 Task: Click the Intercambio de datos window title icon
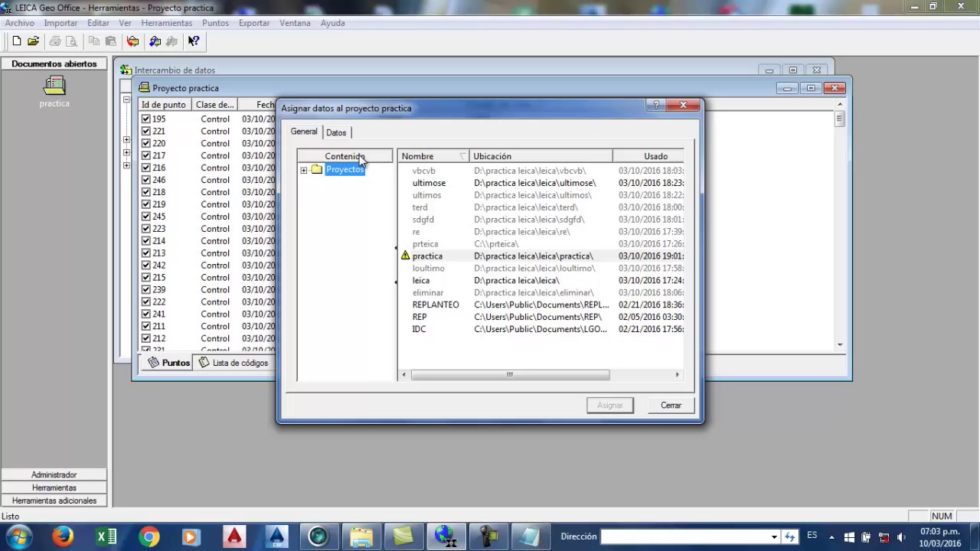coord(126,70)
